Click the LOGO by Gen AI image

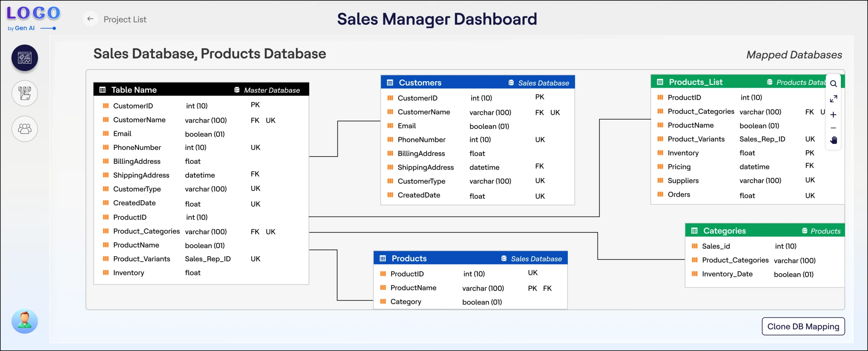coord(33,18)
